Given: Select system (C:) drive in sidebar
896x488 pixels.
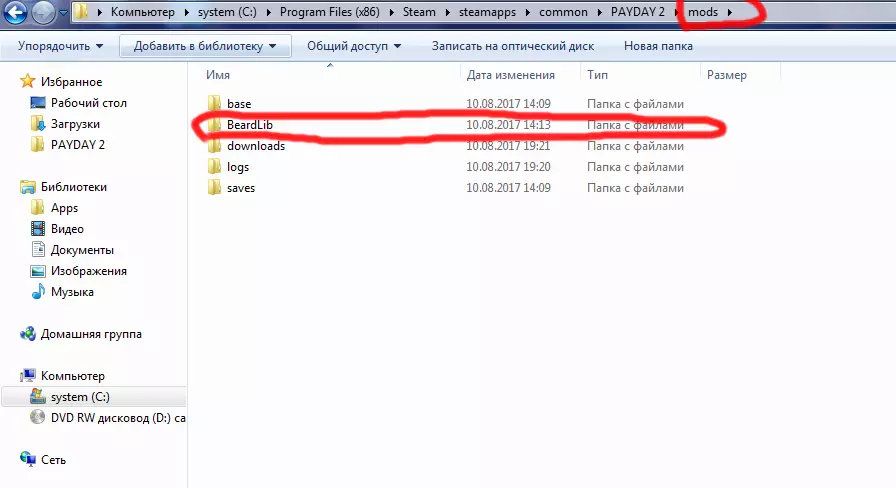Looking at the screenshot, I should (x=80, y=397).
